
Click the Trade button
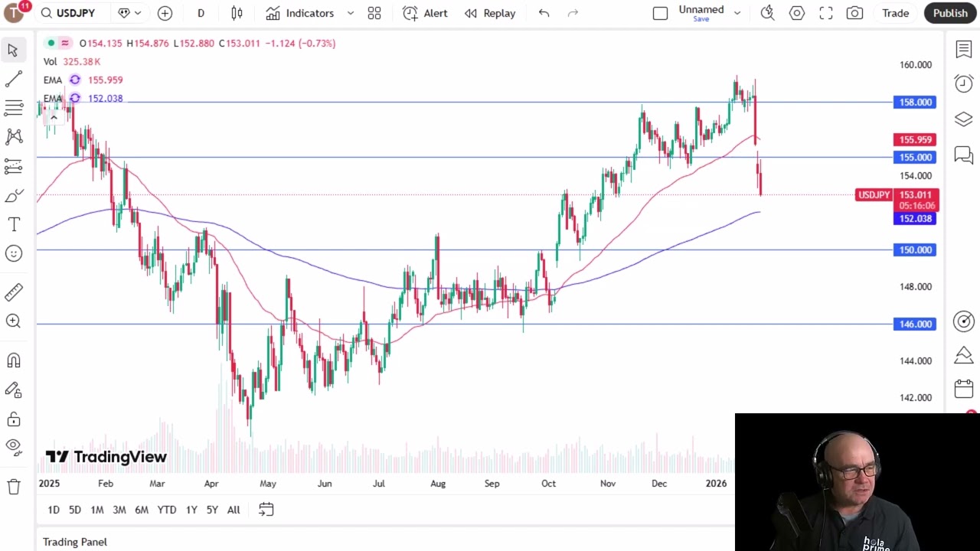click(895, 13)
